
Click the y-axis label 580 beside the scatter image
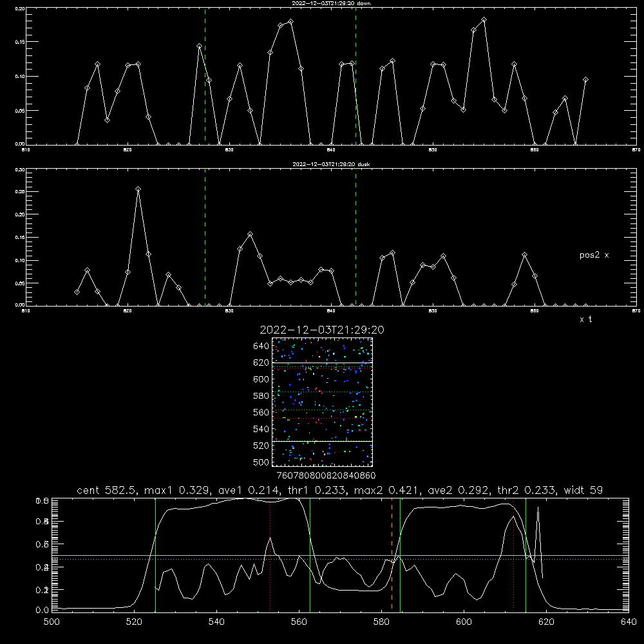pos(261,396)
